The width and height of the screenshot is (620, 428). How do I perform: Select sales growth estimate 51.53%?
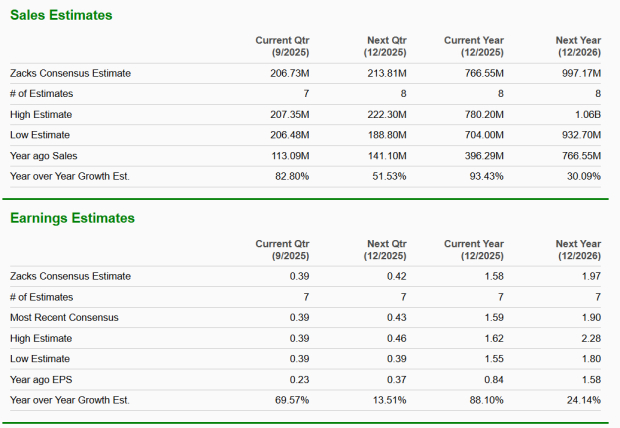pos(389,176)
